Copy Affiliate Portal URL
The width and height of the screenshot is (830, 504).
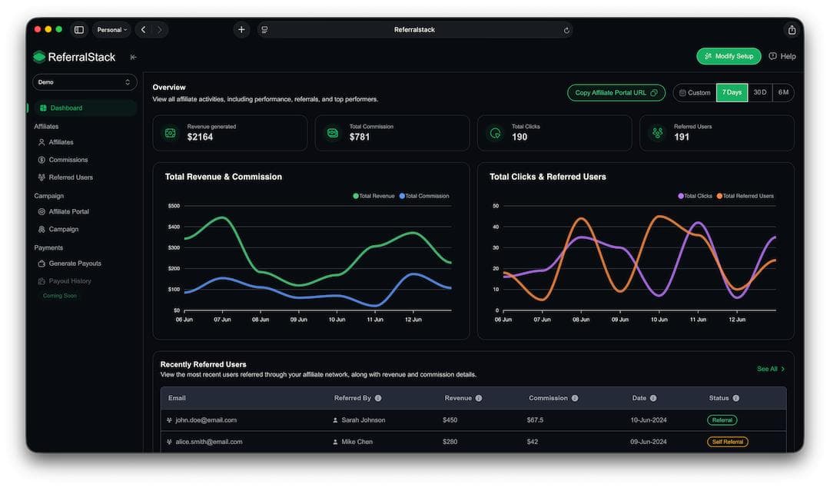pyautogui.click(x=616, y=93)
